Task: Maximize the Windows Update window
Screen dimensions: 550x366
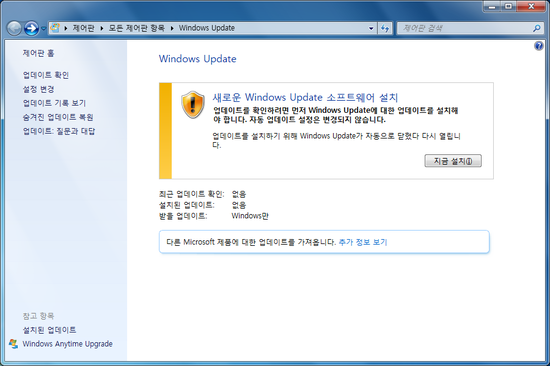Action: tap(508, 7)
